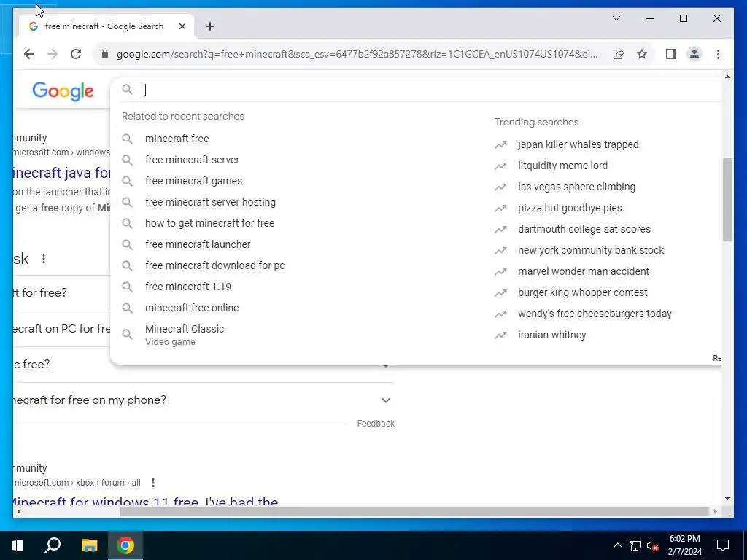Click the horizontal scrollbar thumb

click(414, 511)
